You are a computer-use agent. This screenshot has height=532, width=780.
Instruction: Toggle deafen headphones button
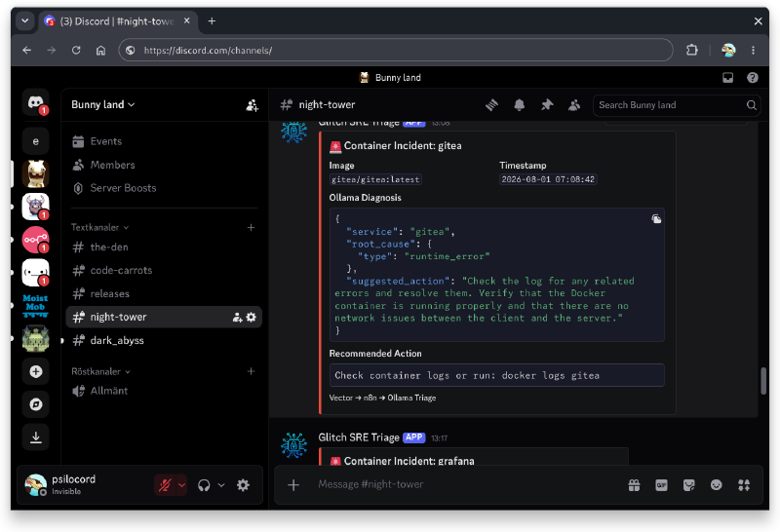point(204,485)
